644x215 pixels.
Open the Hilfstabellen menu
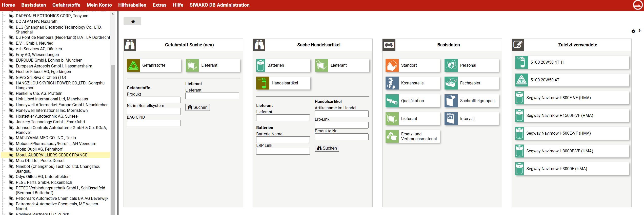[132, 5]
